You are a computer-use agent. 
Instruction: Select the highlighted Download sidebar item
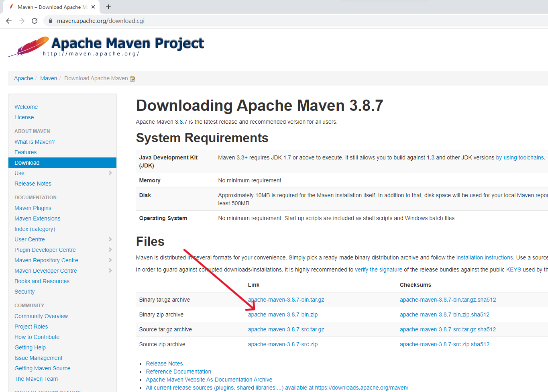(62, 163)
